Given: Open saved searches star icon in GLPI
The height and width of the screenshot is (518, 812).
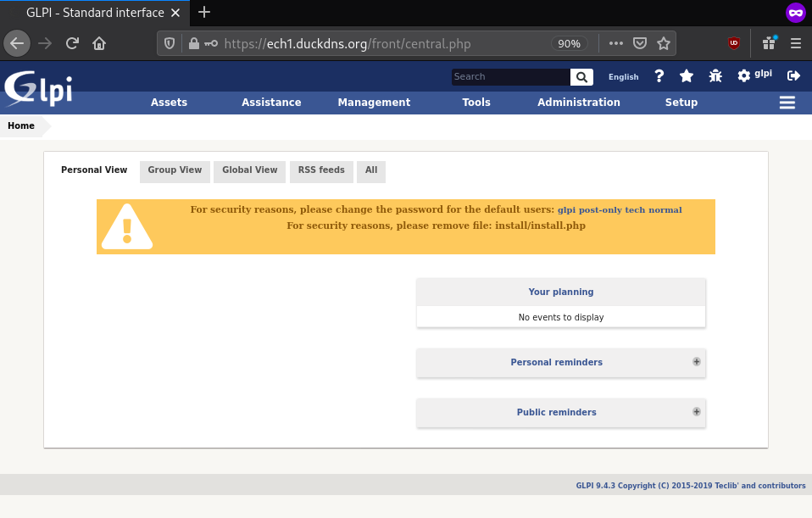Looking at the screenshot, I should click(687, 76).
